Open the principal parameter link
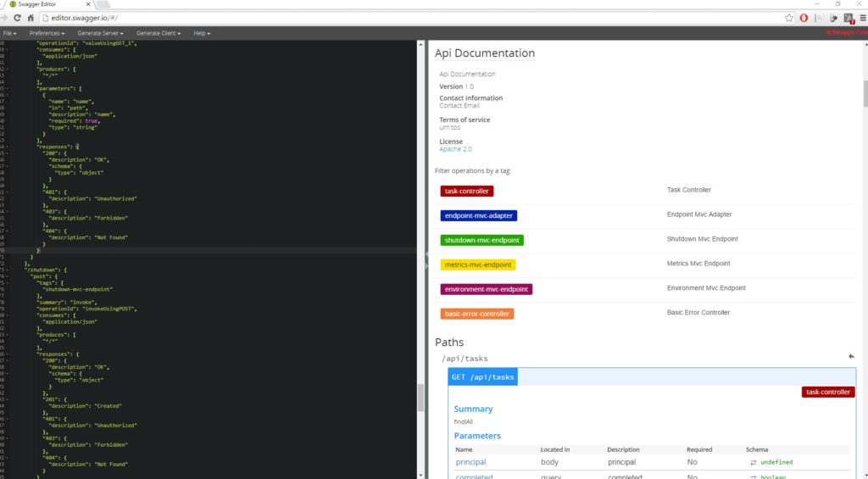This screenshot has width=868, height=479. point(470,462)
